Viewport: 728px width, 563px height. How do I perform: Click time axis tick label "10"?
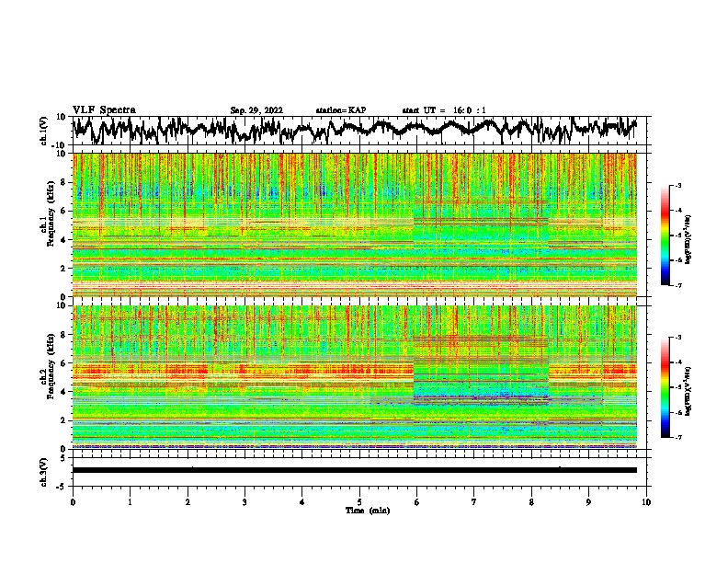coord(646,502)
